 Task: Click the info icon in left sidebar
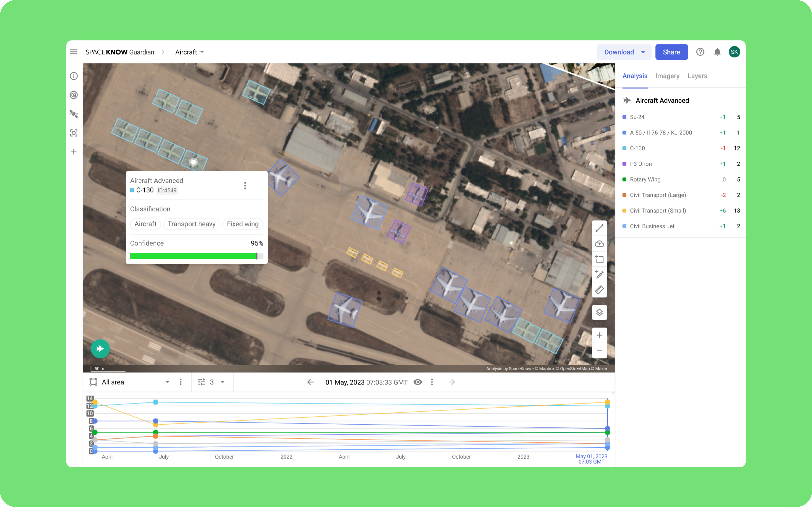pos(74,76)
